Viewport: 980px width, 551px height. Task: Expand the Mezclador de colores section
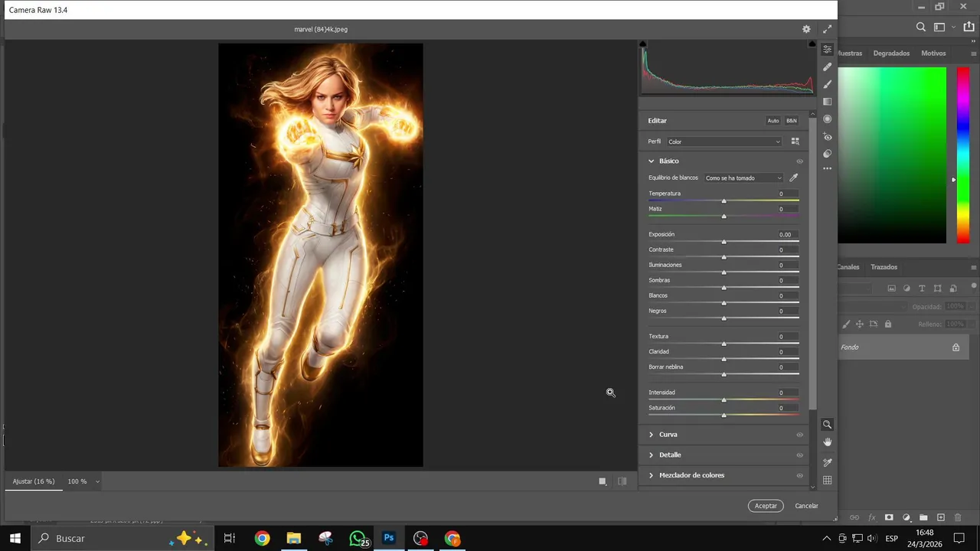pos(652,475)
